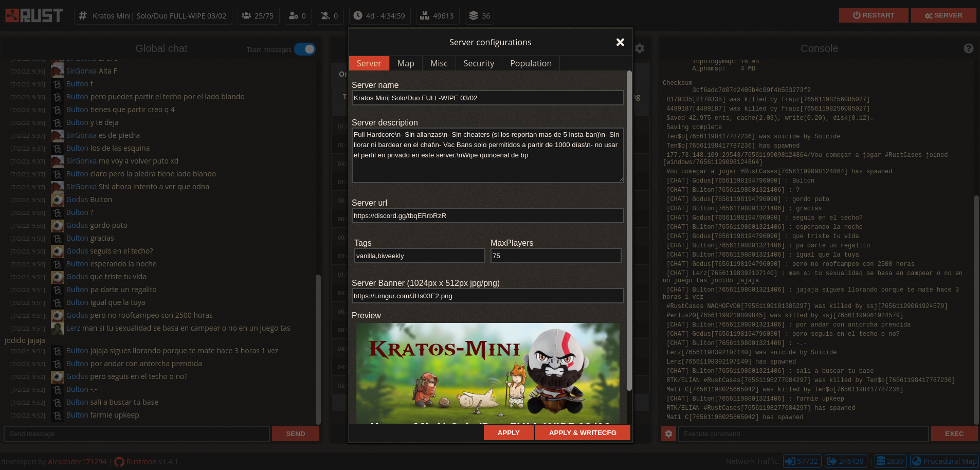This screenshot has height=470, width=980.
Task: Click the globe icon beside Procedural Map
Action: [x=916, y=461]
